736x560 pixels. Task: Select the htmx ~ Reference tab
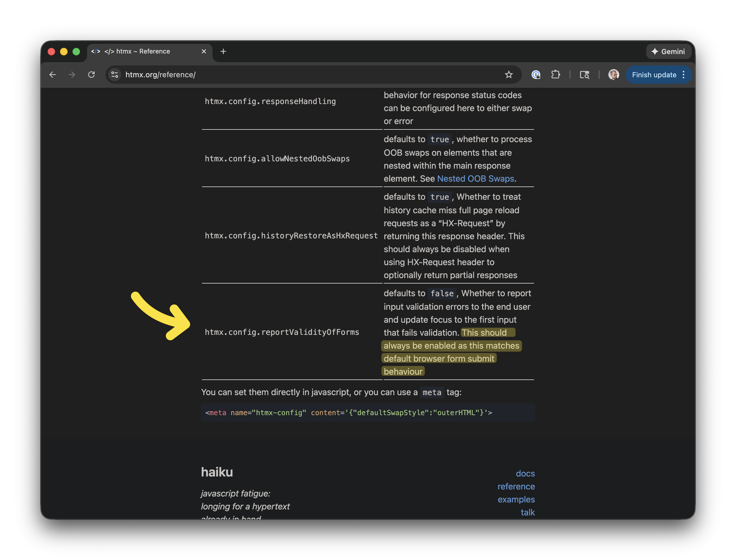pos(143,52)
